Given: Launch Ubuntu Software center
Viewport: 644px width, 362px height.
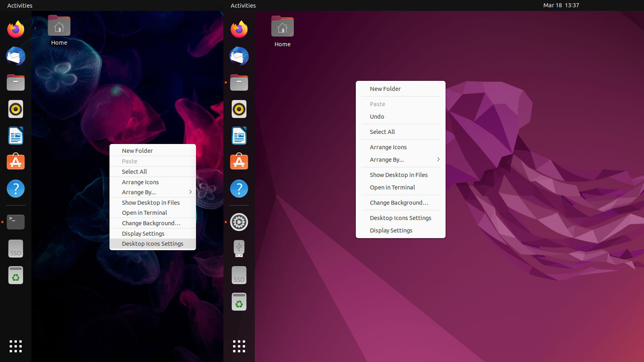Looking at the screenshot, I should point(15,162).
